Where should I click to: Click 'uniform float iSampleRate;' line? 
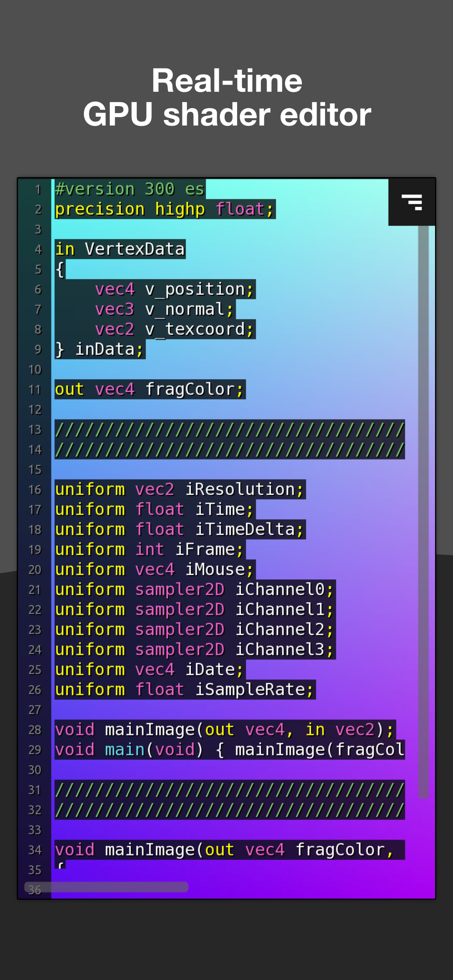coord(184,690)
